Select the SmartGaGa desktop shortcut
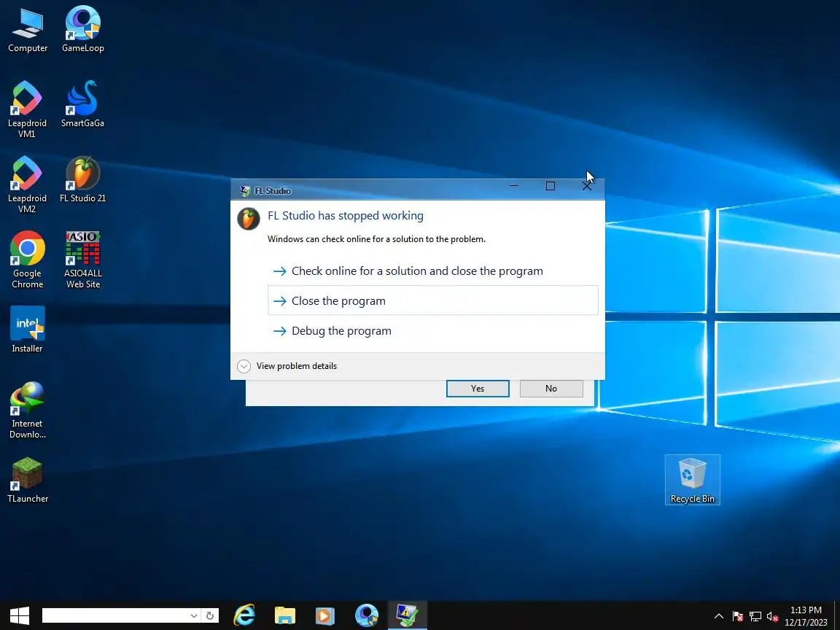 point(82,105)
